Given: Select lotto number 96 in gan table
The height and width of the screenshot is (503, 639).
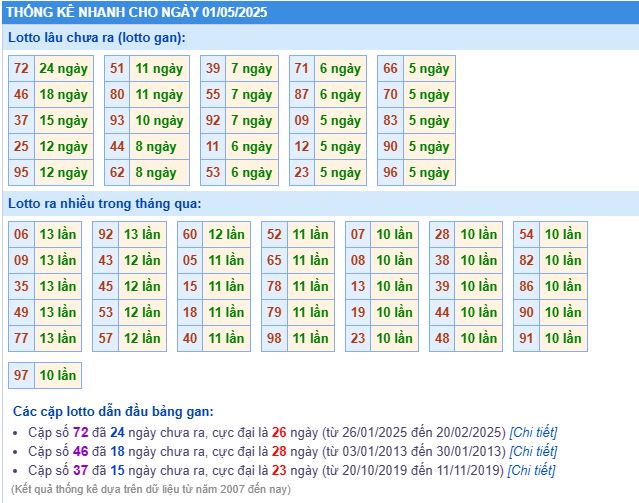Looking at the screenshot, I should click(x=390, y=172).
